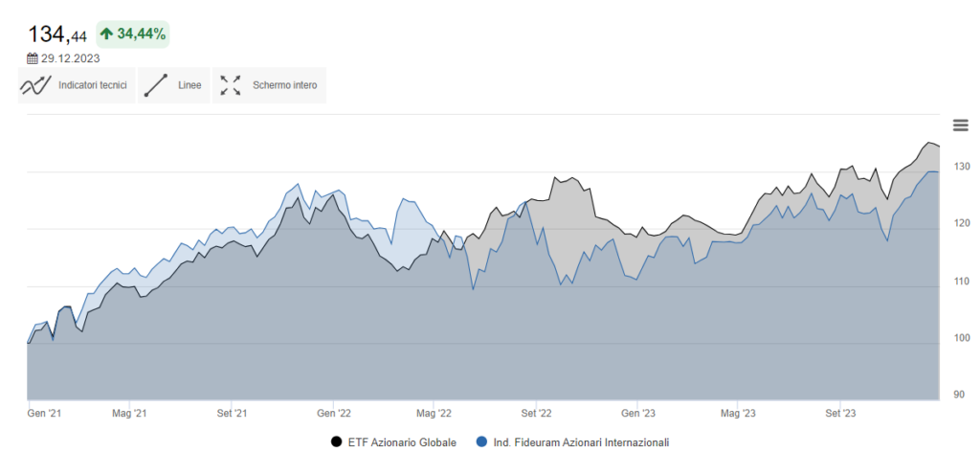Click the black dot legend marker
The height and width of the screenshot is (475, 980).
pos(336,442)
